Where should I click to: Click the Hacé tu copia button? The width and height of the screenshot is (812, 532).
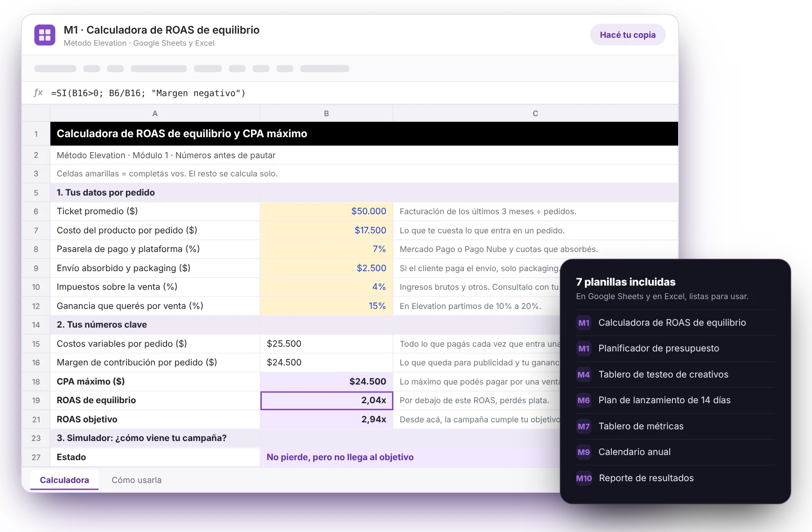(628, 35)
